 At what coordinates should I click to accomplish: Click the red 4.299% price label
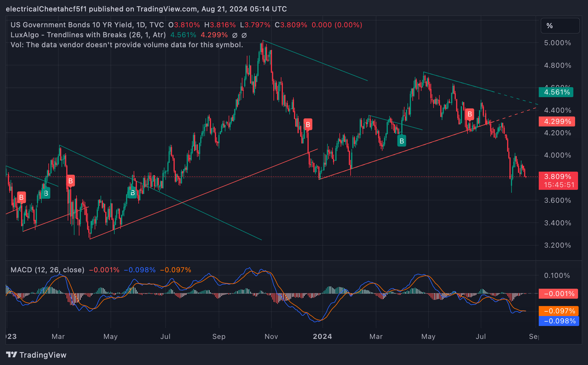pyautogui.click(x=557, y=121)
